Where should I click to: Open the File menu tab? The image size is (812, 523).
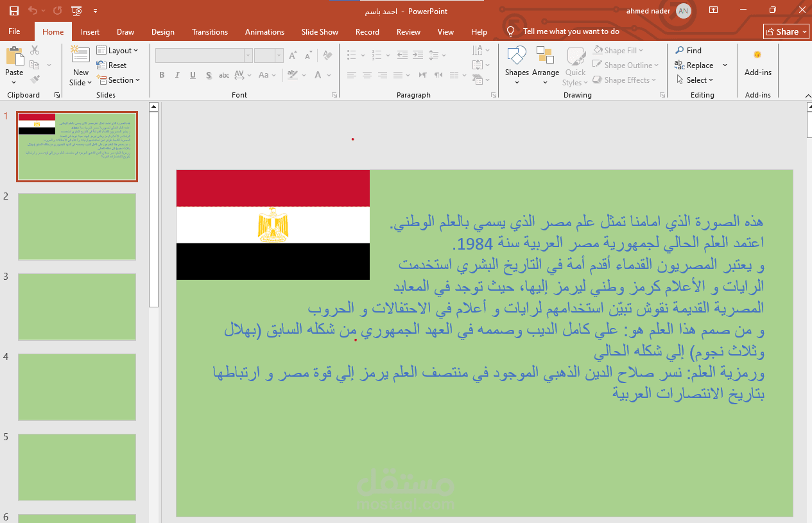(14, 31)
